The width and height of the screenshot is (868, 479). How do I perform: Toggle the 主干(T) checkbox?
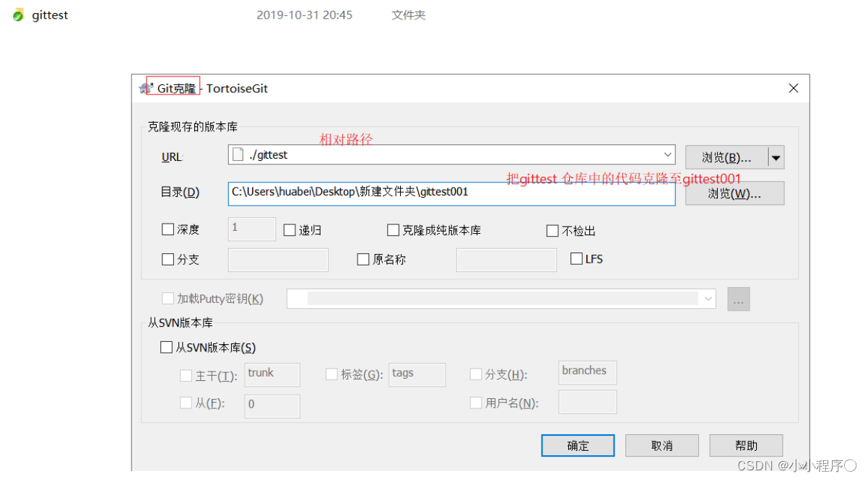click(186, 375)
